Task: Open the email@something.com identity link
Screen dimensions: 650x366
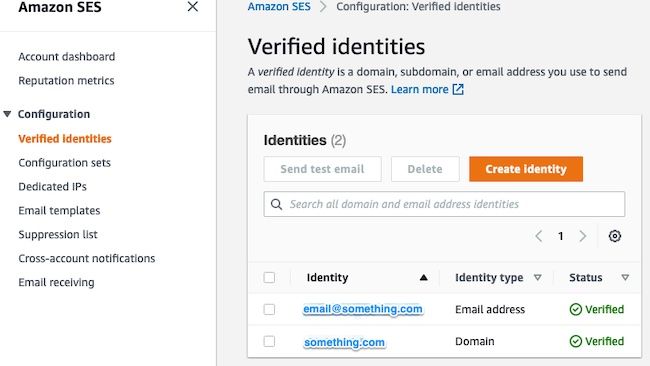Action: pyautogui.click(x=363, y=309)
